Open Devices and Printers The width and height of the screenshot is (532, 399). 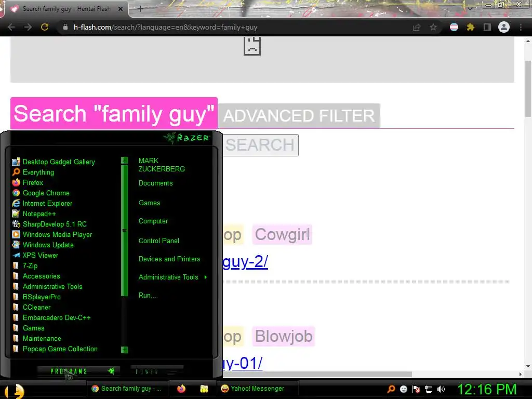(169, 259)
